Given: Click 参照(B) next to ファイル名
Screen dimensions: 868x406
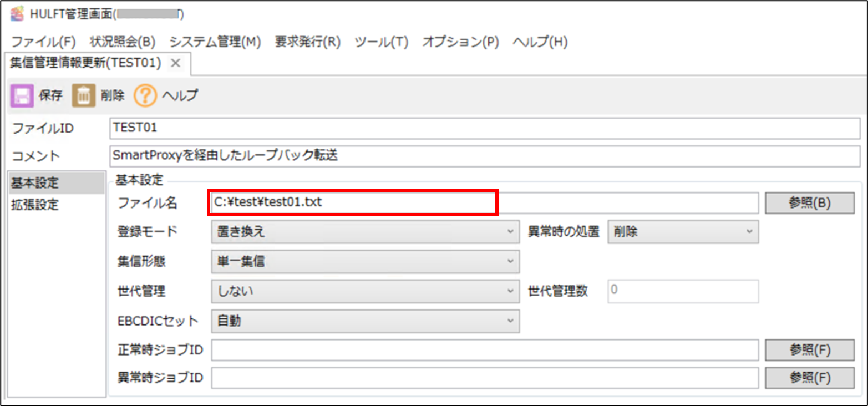Looking at the screenshot, I should [x=809, y=202].
